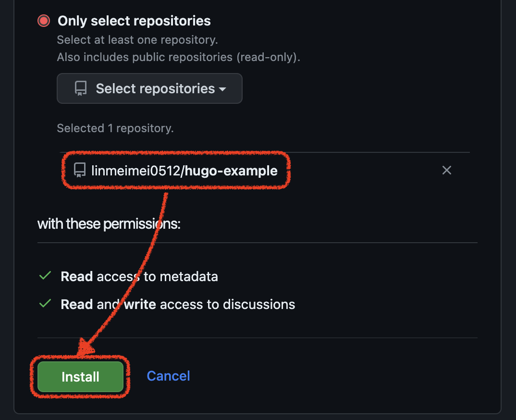Click the 'Also includes public repositories' note
This screenshot has height=420, width=516.
pos(178,57)
